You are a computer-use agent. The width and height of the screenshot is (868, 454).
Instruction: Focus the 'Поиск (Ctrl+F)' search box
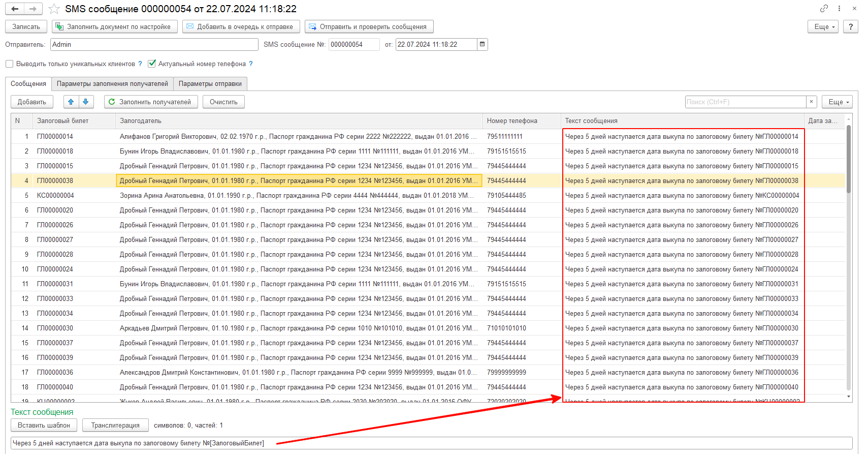click(x=746, y=102)
